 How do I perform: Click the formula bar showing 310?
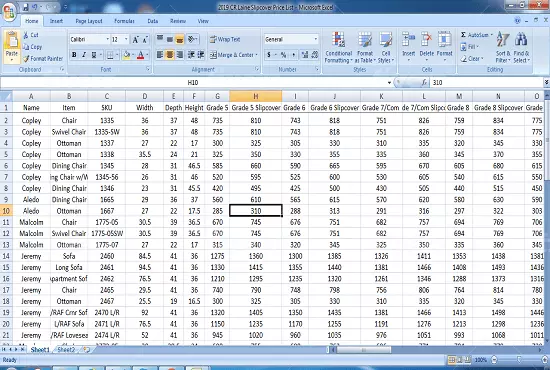[x=487, y=83]
